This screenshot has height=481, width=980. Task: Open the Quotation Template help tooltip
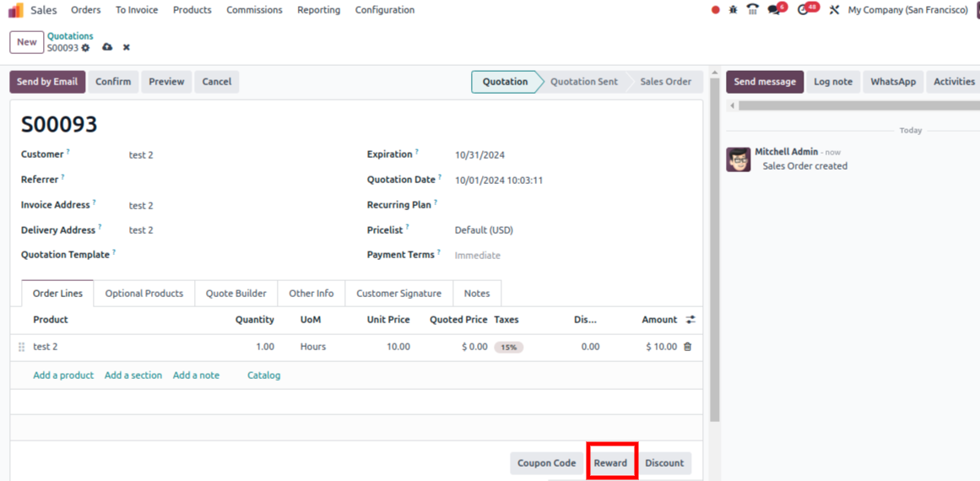114,252
